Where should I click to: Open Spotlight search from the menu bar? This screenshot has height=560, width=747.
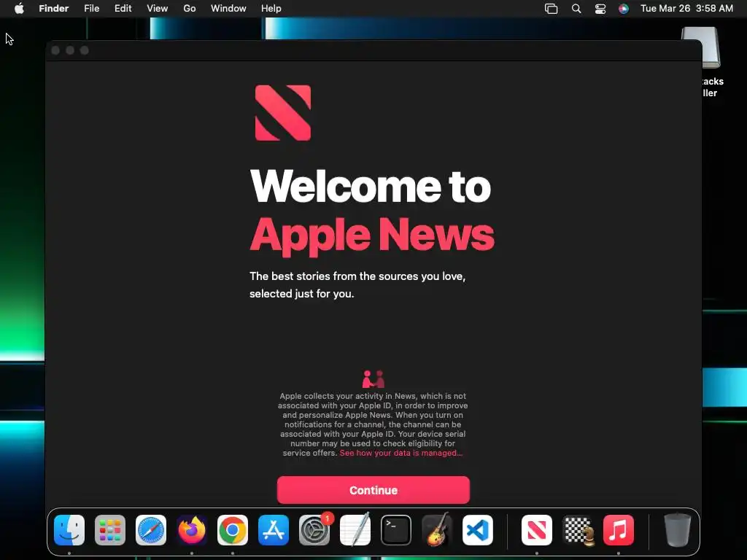[x=576, y=9]
